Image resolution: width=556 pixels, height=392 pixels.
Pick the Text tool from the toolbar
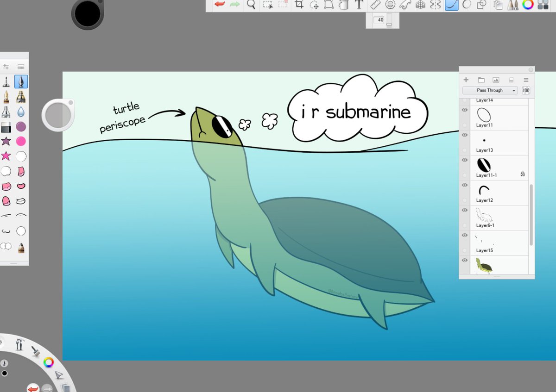pos(359,6)
